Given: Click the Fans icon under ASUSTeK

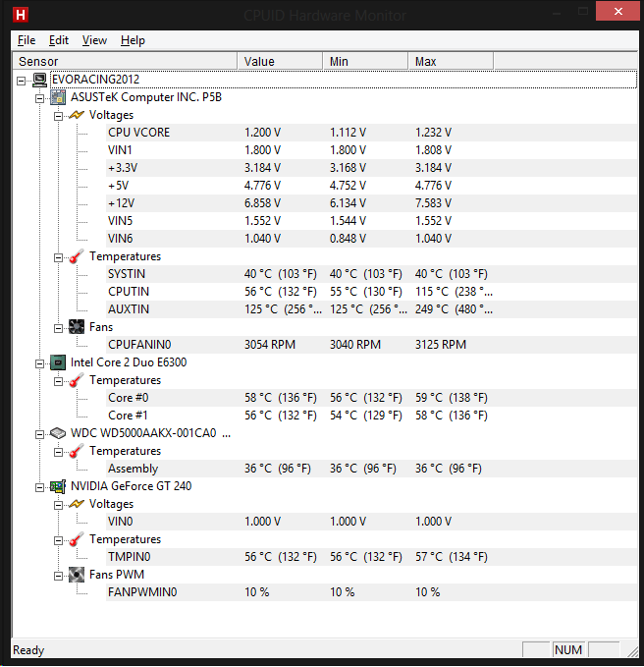Looking at the screenshot, I should (x=77, y=327).
